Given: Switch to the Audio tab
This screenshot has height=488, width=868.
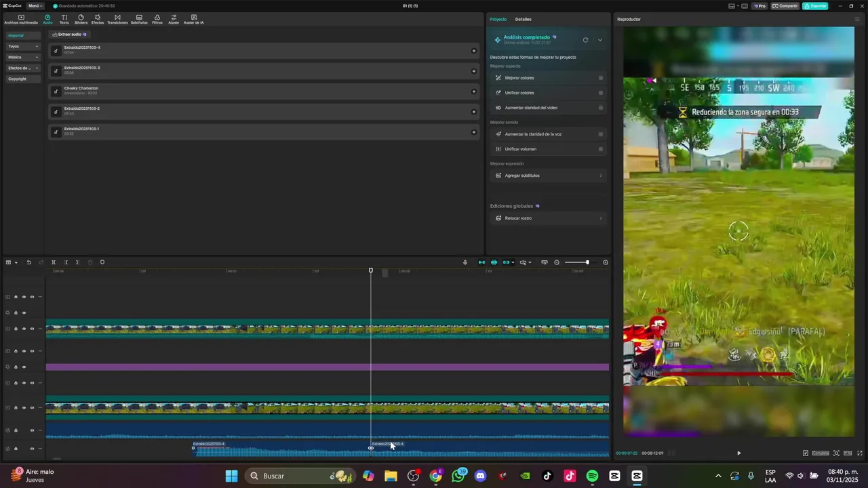Looking at the screenshot, I should pos(47,19).
